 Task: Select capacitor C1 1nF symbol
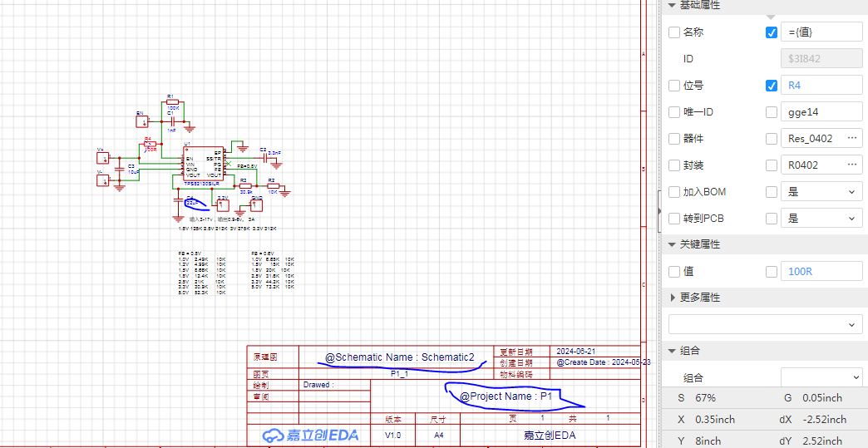pyautogui.click(x=172, y=121)
